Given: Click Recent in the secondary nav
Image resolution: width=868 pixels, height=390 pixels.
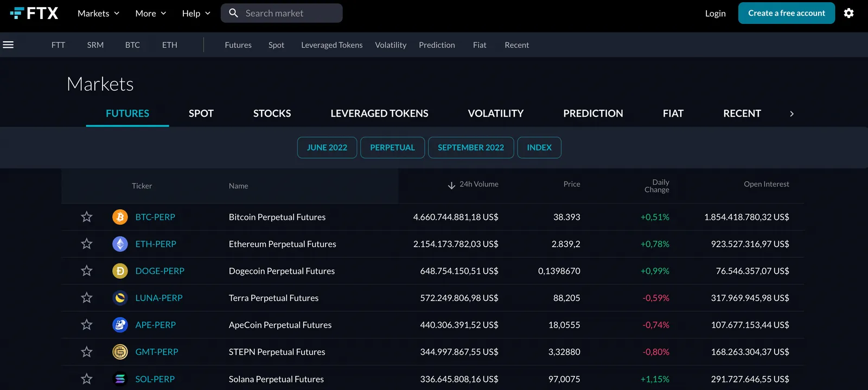Looking at the screenshot, I should point(516,45).
